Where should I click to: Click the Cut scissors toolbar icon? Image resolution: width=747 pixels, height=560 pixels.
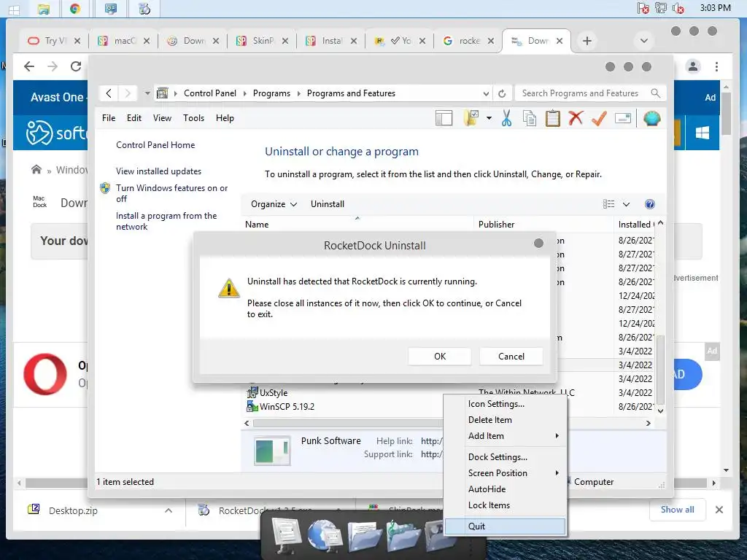[x=506, y=118]
